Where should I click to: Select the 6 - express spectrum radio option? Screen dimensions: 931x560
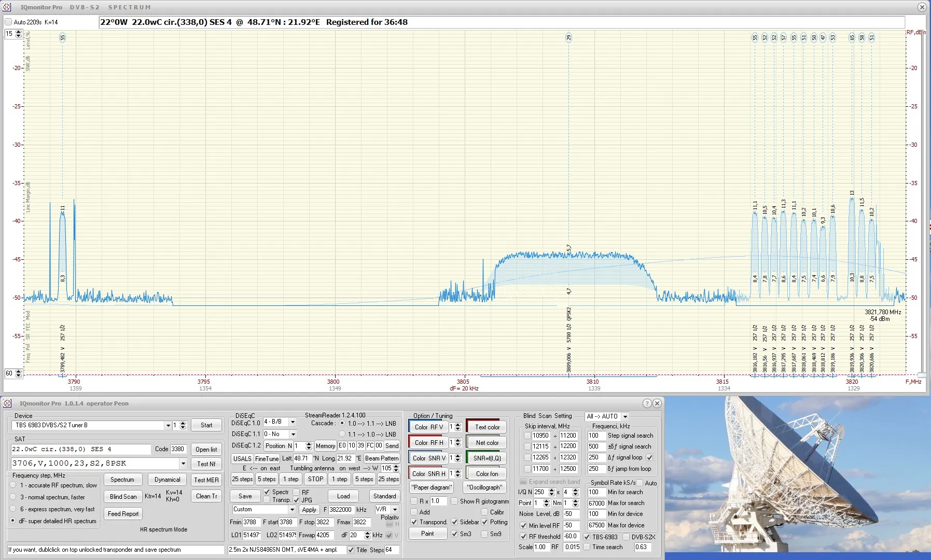click(x=13, y=509)
